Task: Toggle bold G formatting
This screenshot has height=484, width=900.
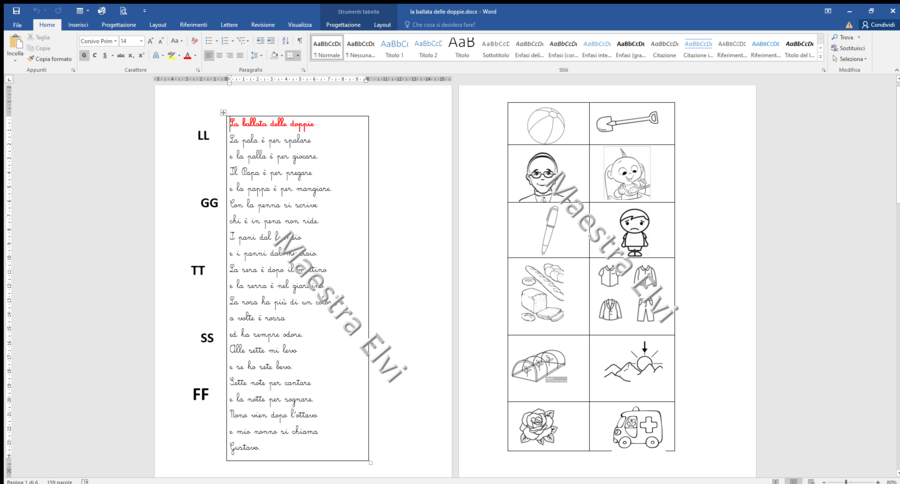Action: pos(84,56)
